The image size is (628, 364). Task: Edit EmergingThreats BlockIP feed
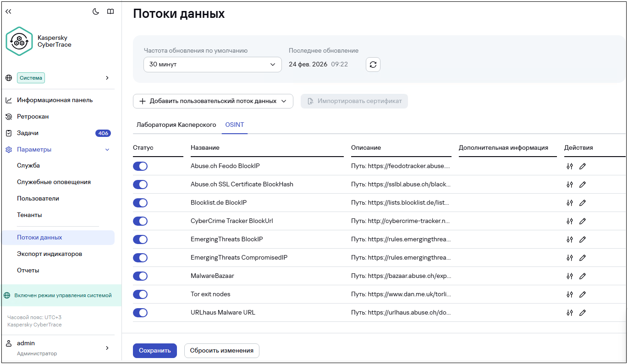(x=583, y=239)
